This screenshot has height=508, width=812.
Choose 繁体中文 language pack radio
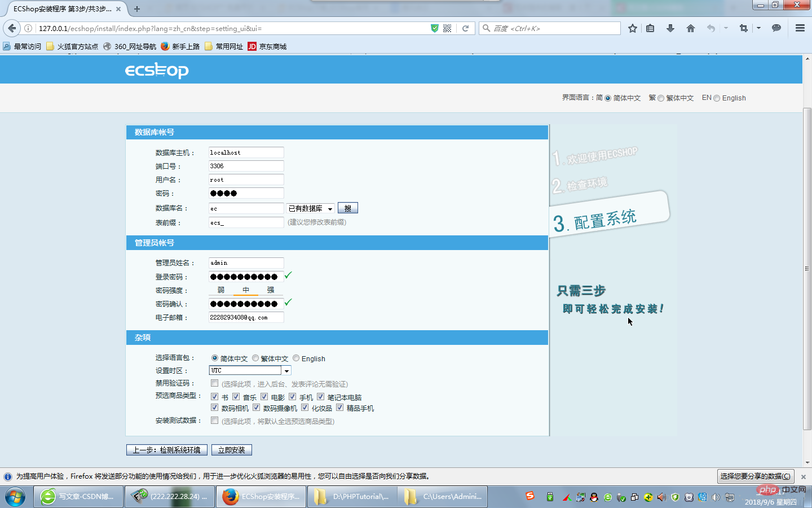click(x=255, y=358)
